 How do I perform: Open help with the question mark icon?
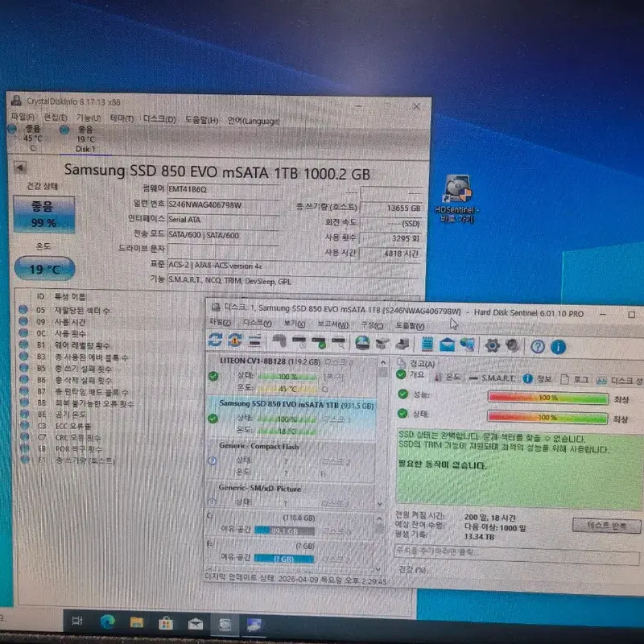[x=538, y=347]
